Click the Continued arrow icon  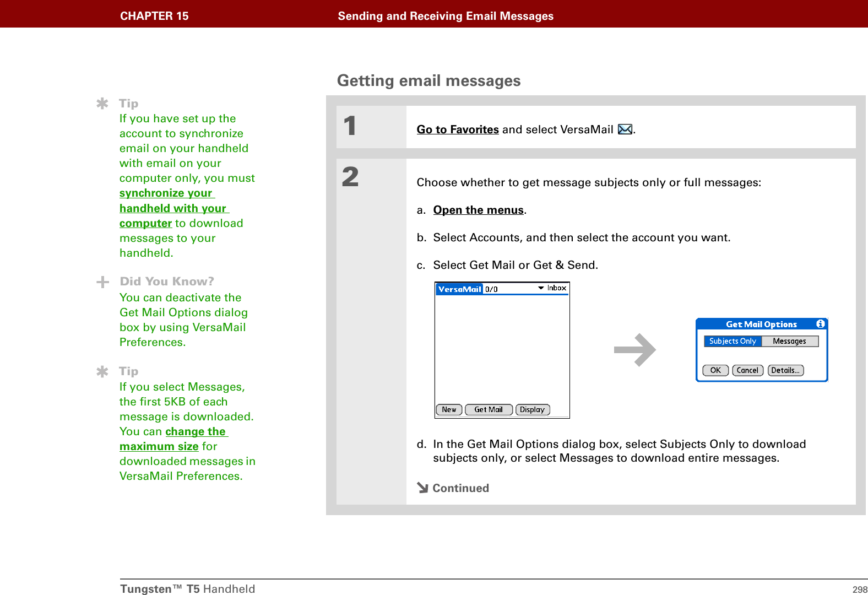422,488
